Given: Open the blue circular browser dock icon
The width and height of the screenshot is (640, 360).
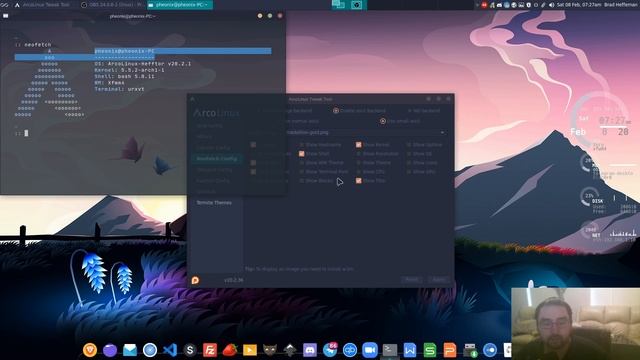Looking at the screenshot, I should click(150, 350).
